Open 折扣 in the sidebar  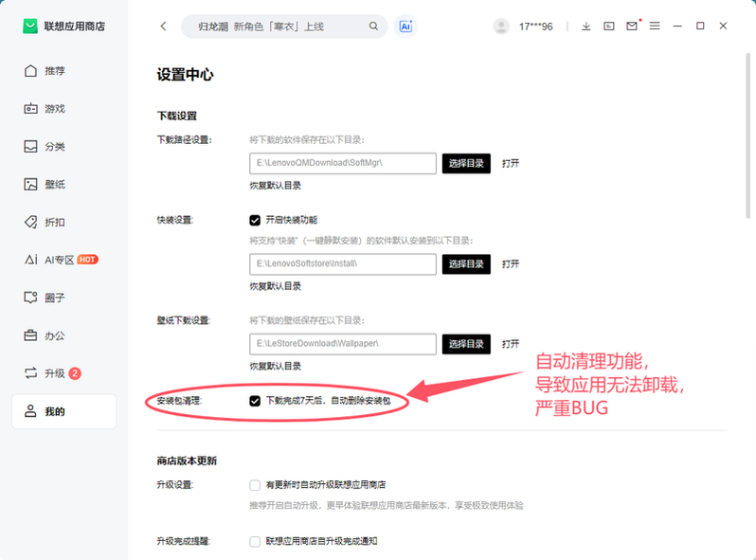coord(64,222)
